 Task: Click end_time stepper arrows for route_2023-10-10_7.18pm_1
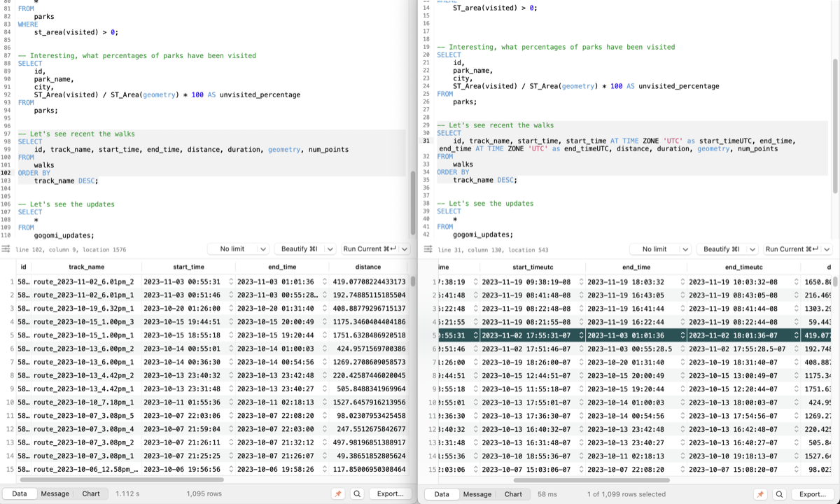click(325, 402)
